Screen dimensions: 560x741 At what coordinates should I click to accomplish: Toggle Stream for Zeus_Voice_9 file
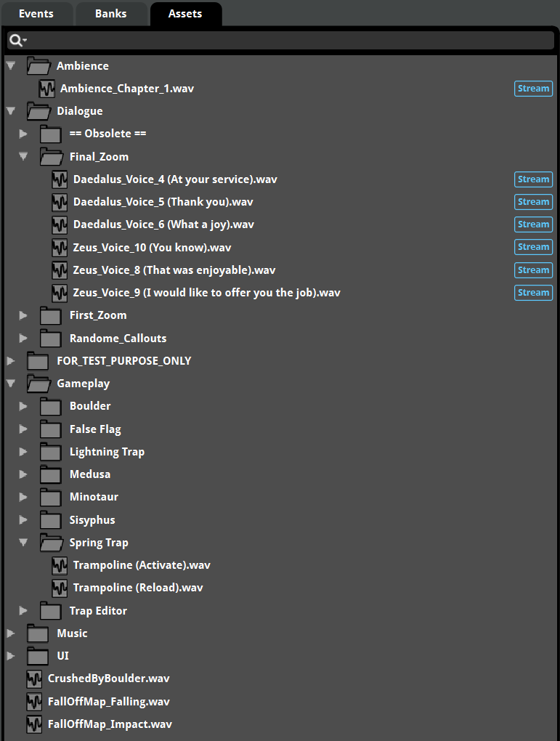533,293
